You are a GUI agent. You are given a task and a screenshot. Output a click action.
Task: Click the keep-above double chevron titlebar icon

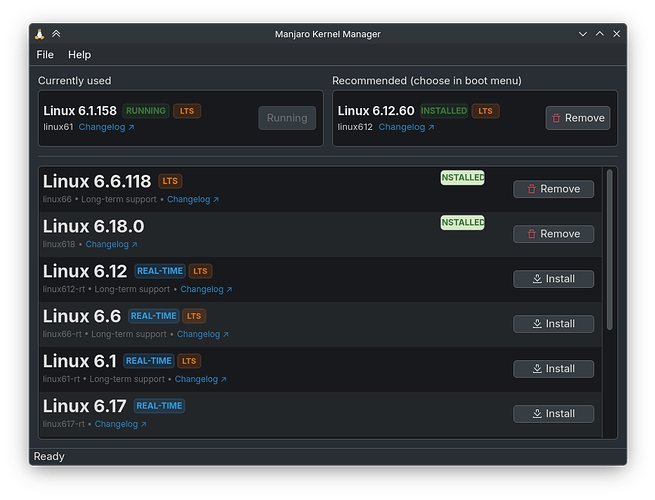[56, 34]
